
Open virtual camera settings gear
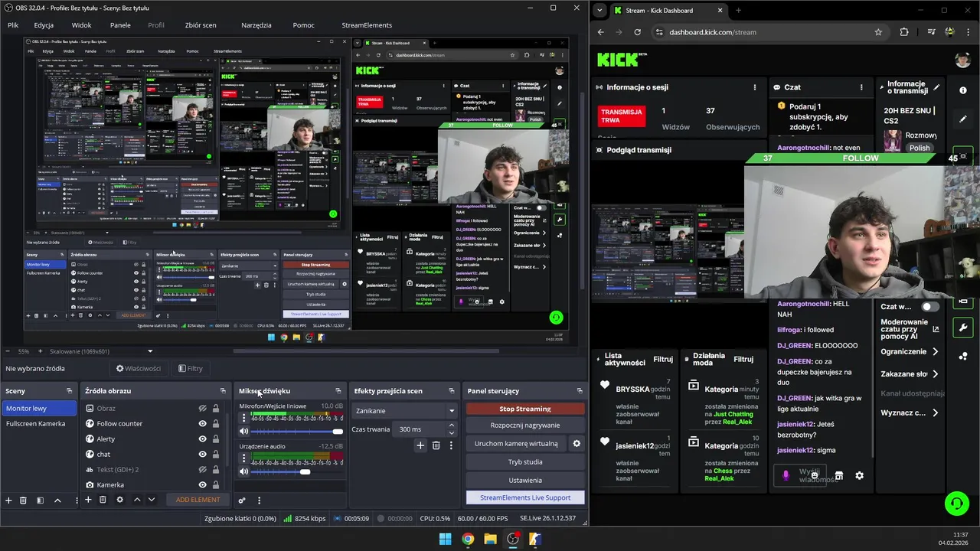pos(577,443)
